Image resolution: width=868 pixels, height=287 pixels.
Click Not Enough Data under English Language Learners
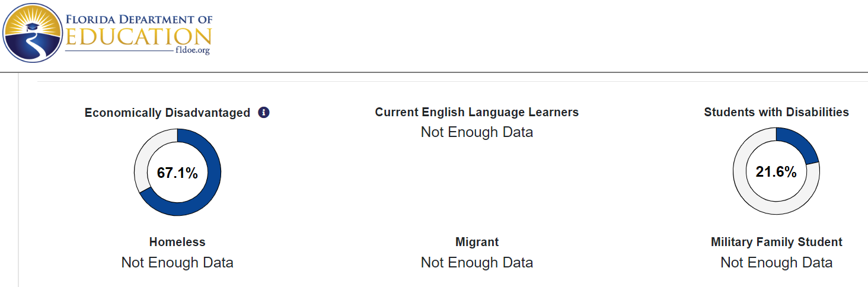coord(477,132)
